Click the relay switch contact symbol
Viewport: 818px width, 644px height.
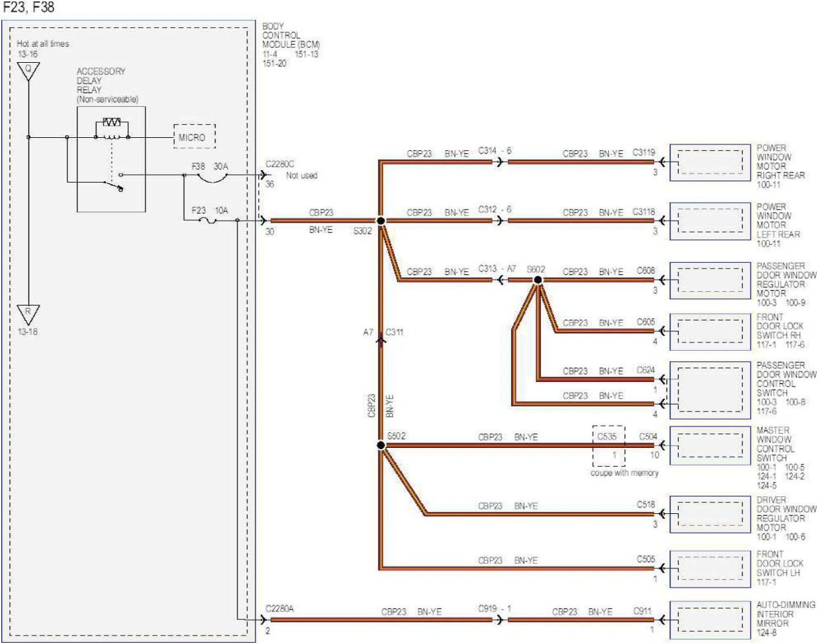coord(113,183)
